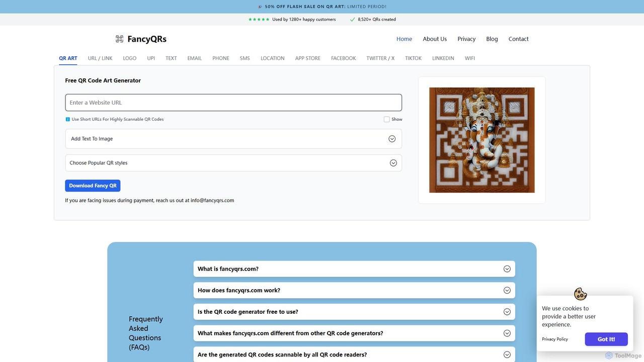This screenshot has width=644, height=362.
Task: Open the EMAIL tab
Action: click(x=195, y=58)
